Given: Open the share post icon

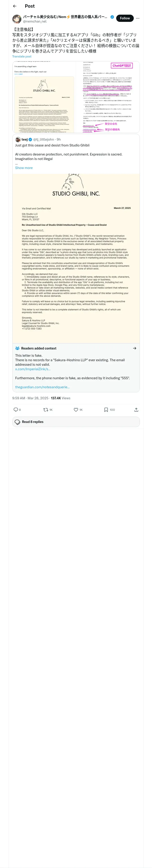Looking at the screenshot, I should tap(136, 410).
